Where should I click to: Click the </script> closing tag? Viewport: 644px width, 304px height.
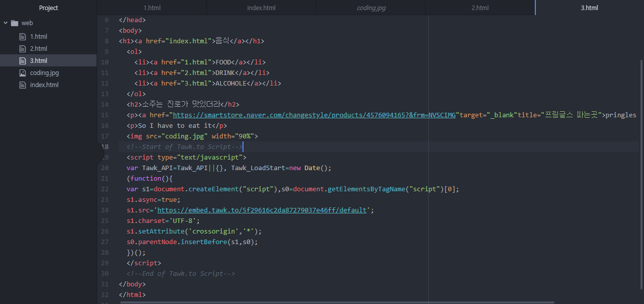coord(144,263)
